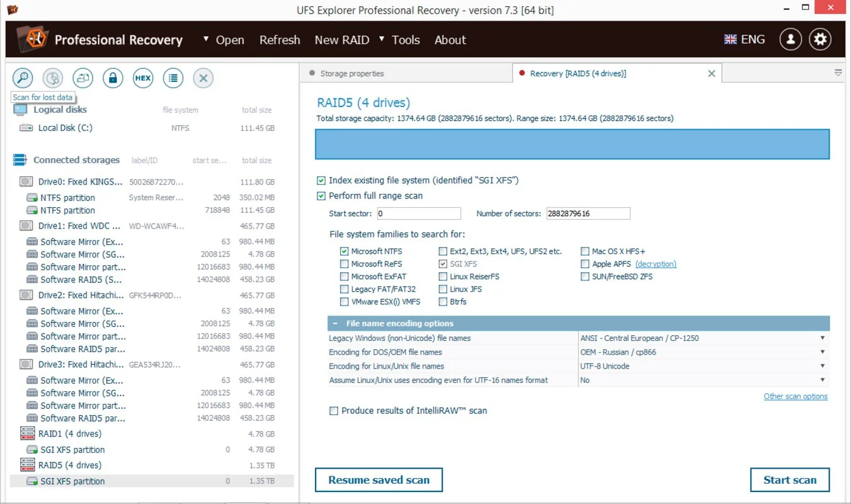
Task: Click New RAID in the top menu
Action: (x=342, y=40)
